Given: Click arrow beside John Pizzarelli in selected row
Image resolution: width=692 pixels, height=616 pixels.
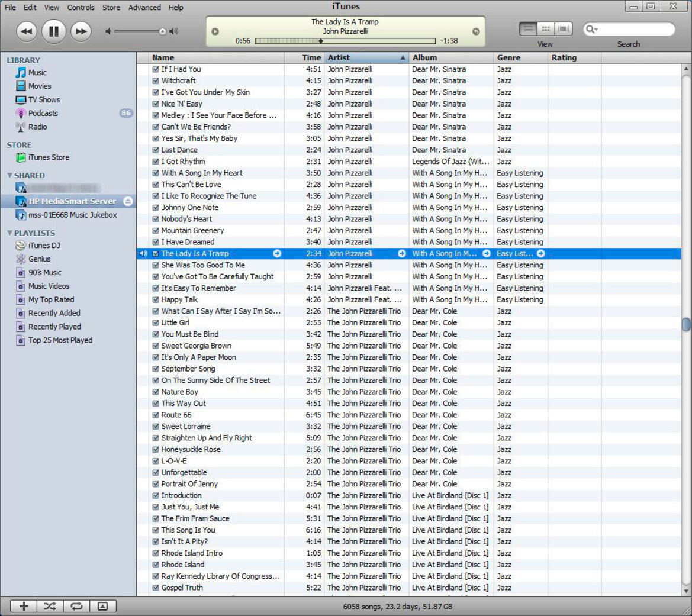Looking at the screenshot, I should click(x=402, y=254).
